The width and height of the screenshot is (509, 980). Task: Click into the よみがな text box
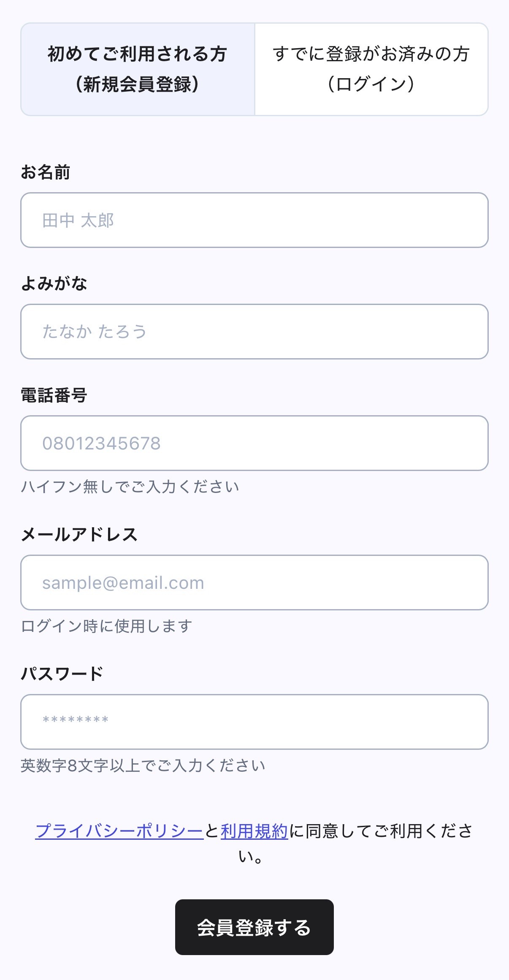254,332
